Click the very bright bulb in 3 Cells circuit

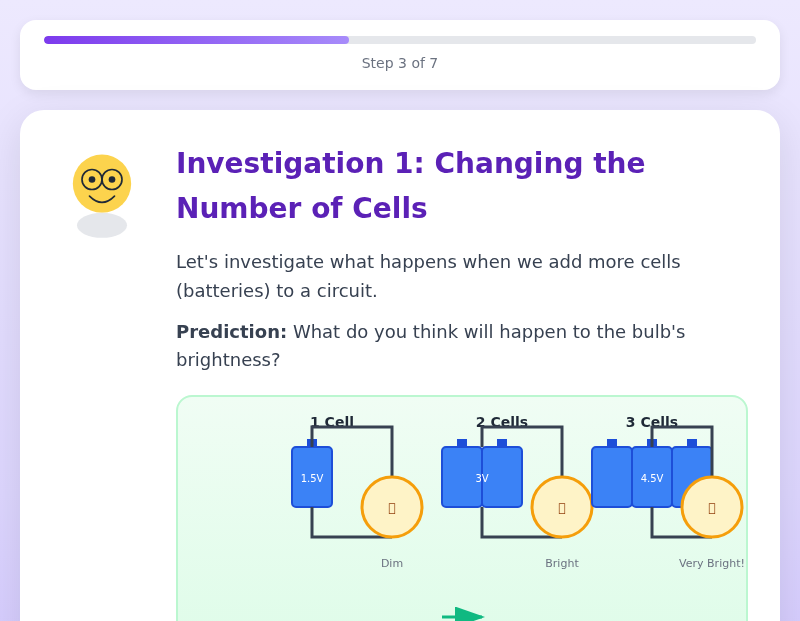pos(712,507)
